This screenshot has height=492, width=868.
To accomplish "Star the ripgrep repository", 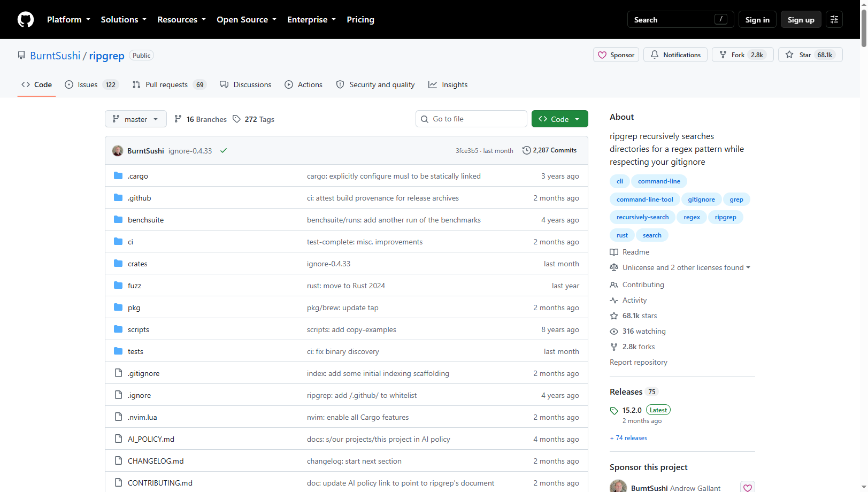I will [x=810, y=55].
